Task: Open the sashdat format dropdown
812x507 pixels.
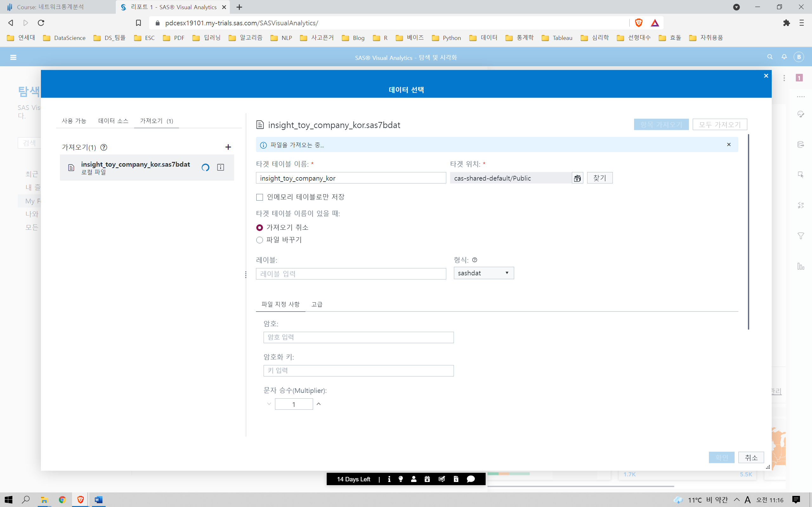Action: (x=483, y=273)
